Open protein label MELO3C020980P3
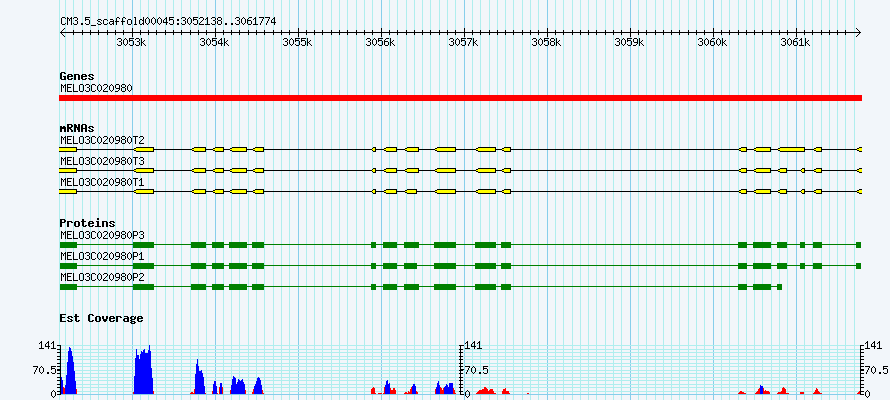The width and height of the screenshot is (890, 400). pyautogui.click(x=102, y=235)
